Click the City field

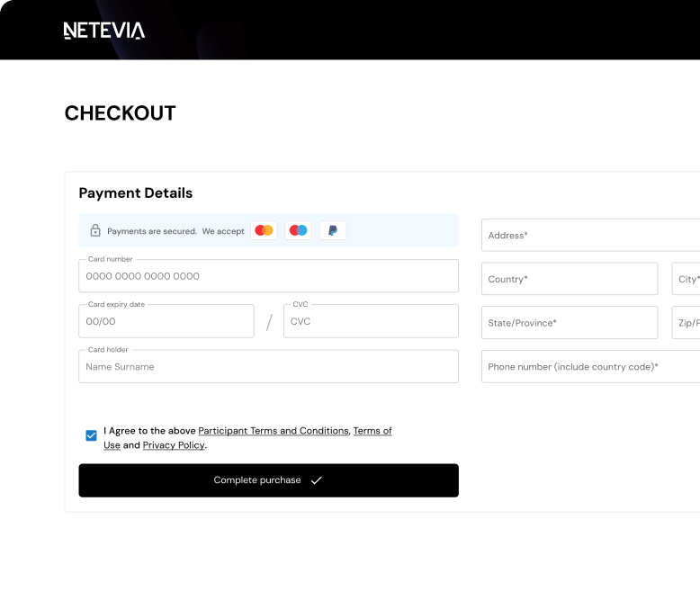coord(687,279)
